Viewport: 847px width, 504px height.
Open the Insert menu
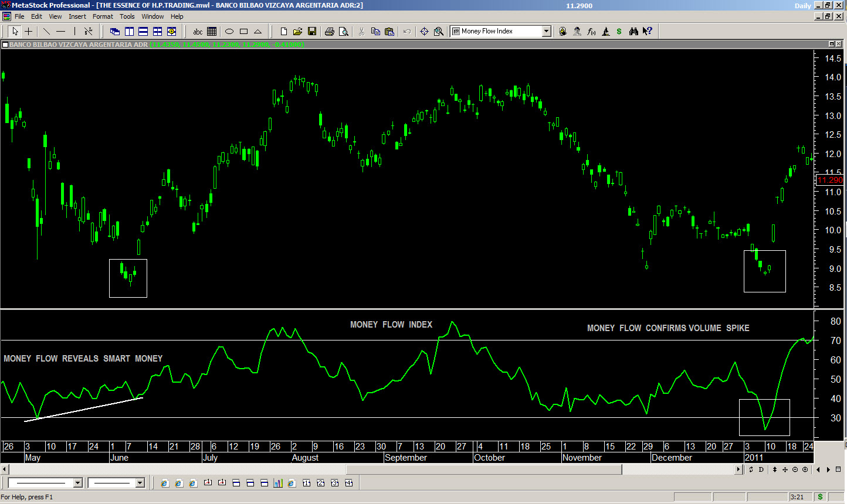coord(77,16)
